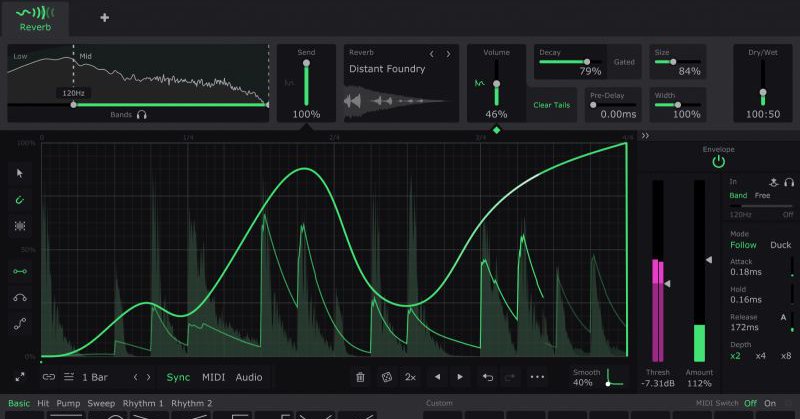Open the three-dots more options menu
This screenshot has width=800, height=419.
click(537, 377)
